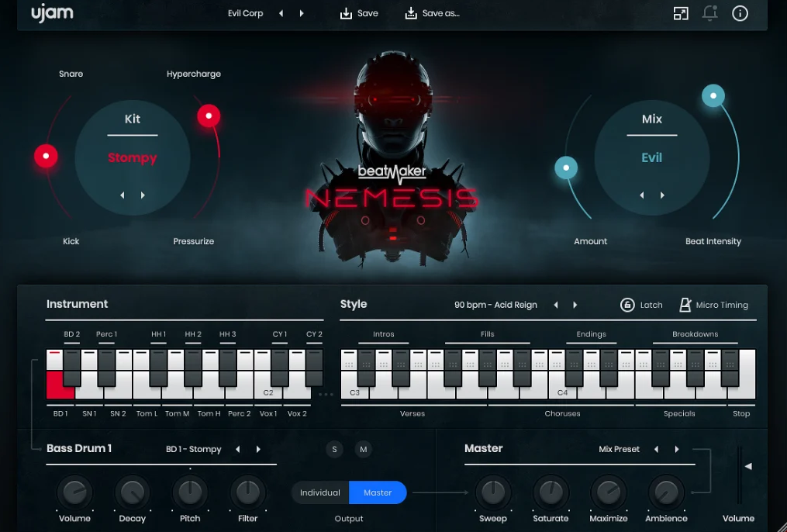Go to next Evil Corp preset
Image resolution: width=787 pixels, height=532 pixels.
(x=301, y=13)
